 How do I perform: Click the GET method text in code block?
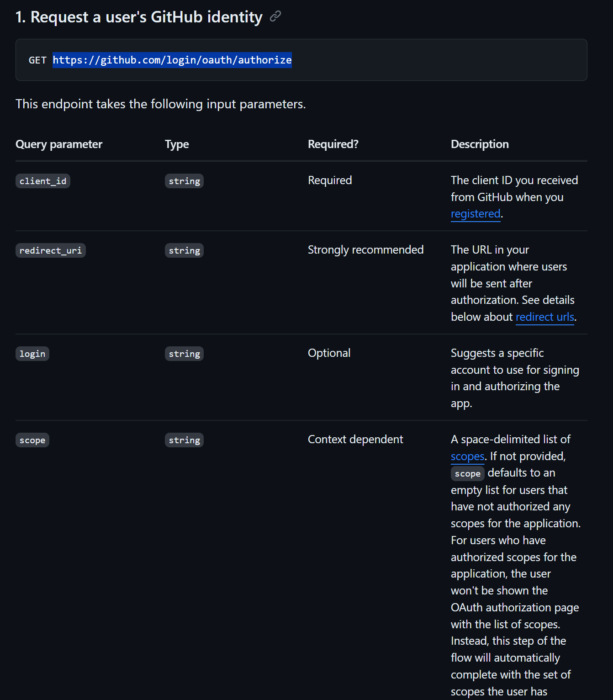coord(37,60)
